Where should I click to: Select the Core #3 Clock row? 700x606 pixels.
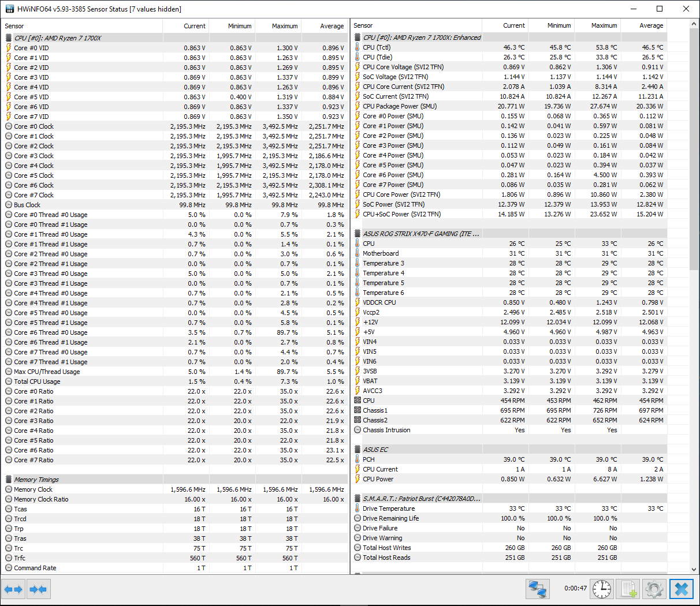pyautogui.click(x=174, y=156)
